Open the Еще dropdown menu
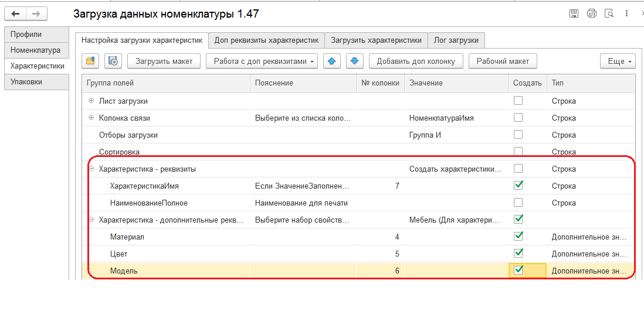644x328 pixels. tap(618, 61)
